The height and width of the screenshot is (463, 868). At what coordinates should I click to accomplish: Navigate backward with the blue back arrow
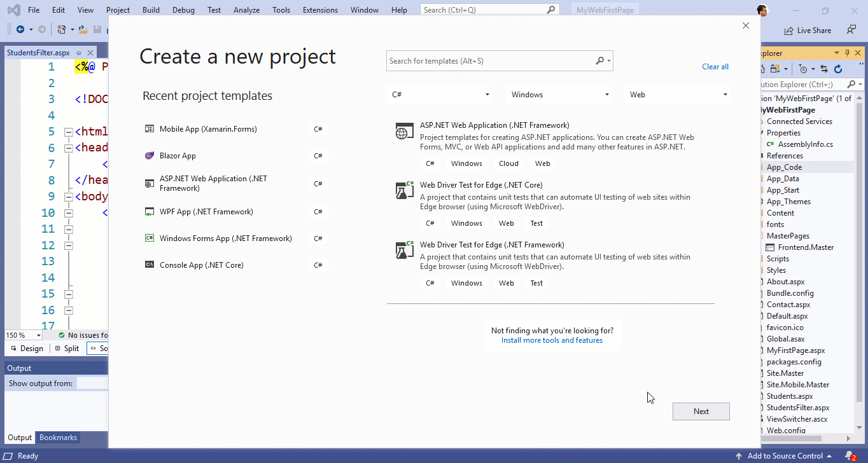(20, 29)
